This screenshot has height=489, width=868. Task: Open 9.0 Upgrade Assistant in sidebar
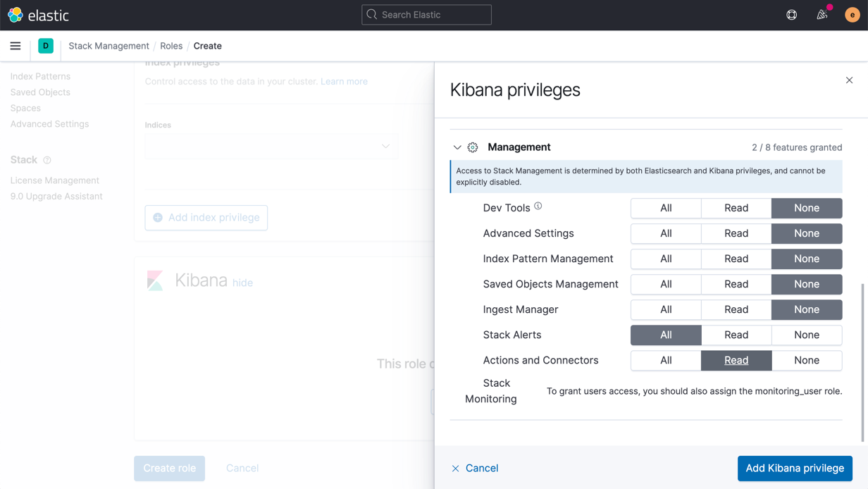click(56, 197)
